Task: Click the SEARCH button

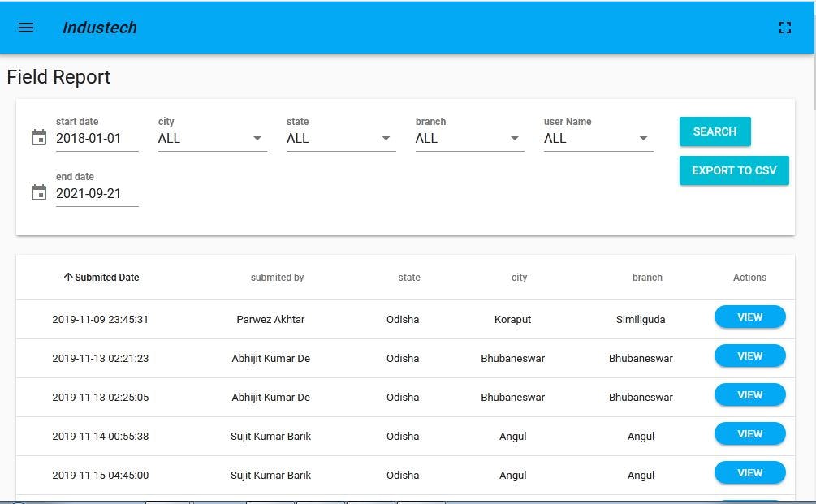Action: [715, 131]
